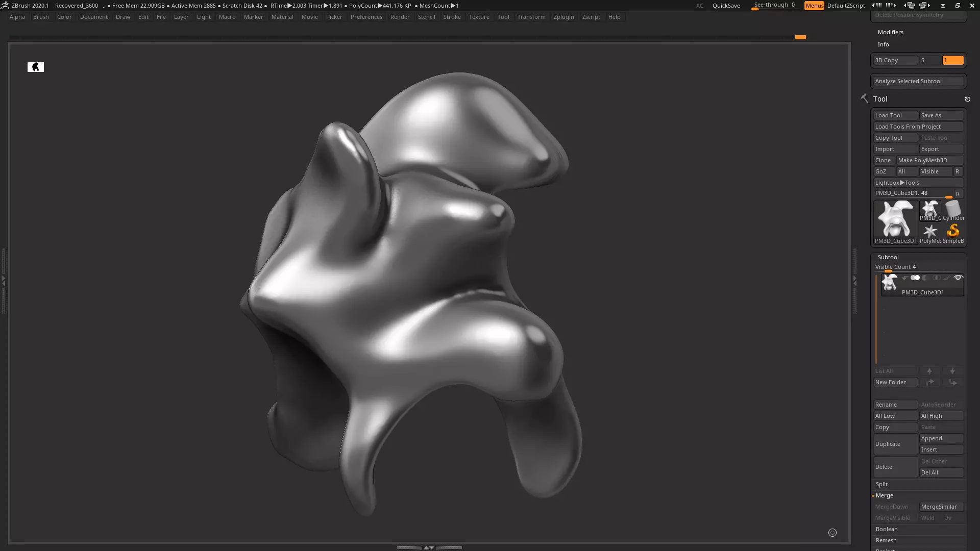
Task: Open the Alpha menu
Action: point(17,17)
